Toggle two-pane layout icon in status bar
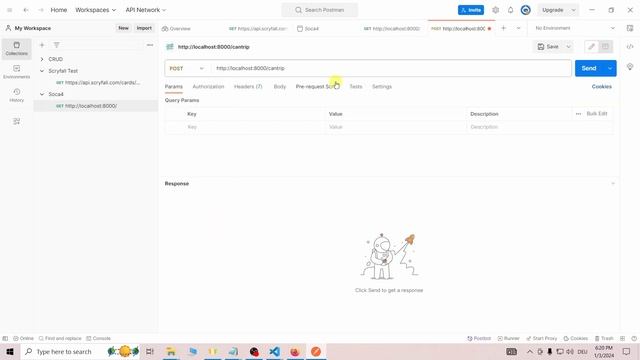Image resolution: width=640 pixels, height=360 pixels. point(622,338)
